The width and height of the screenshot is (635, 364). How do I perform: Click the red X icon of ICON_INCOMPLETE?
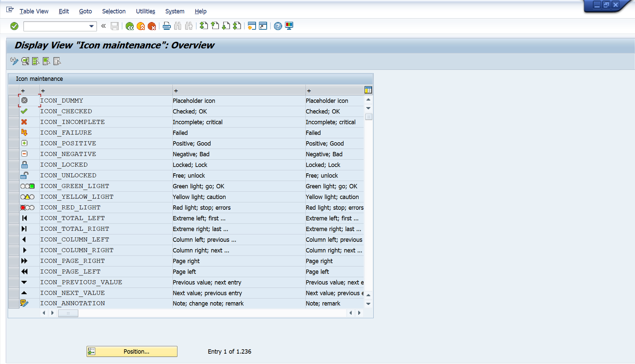click(24, 122)
